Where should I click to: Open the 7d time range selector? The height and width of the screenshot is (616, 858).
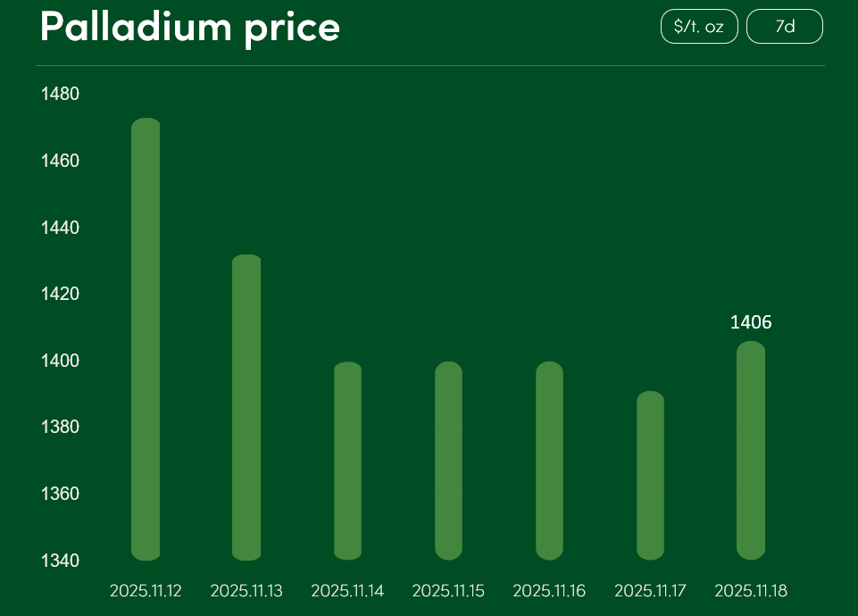point(784,27)
